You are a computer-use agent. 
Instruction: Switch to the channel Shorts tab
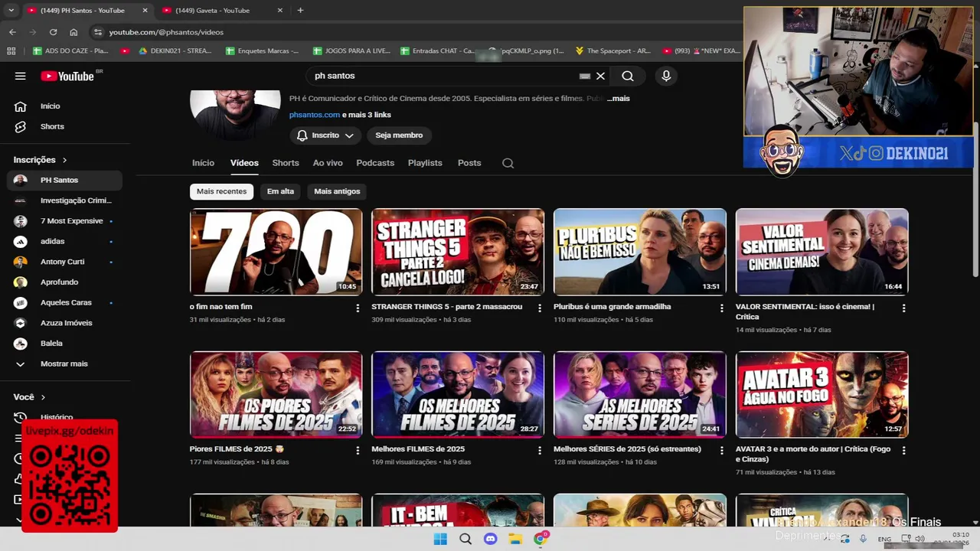(x=286, y=163)
